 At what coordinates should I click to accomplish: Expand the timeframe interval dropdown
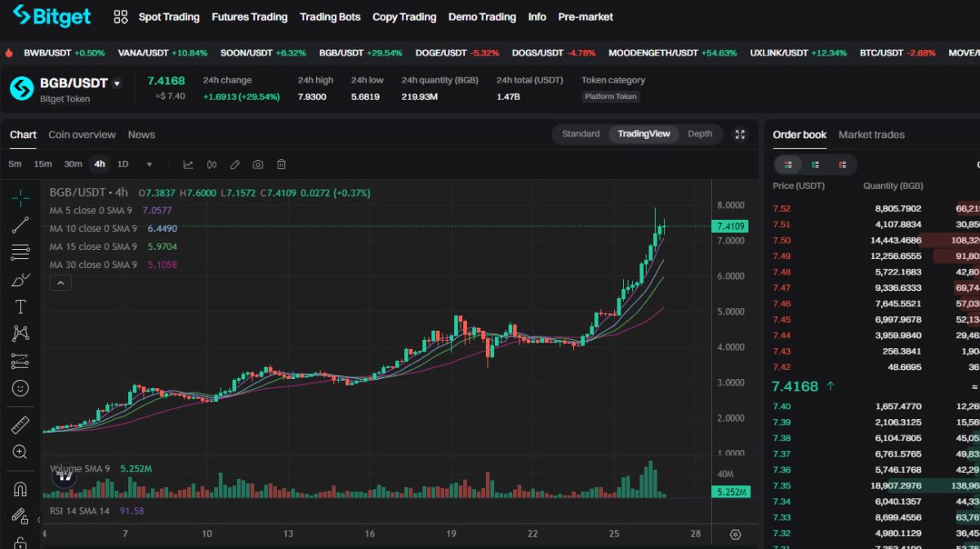click(x=149, y=164)
